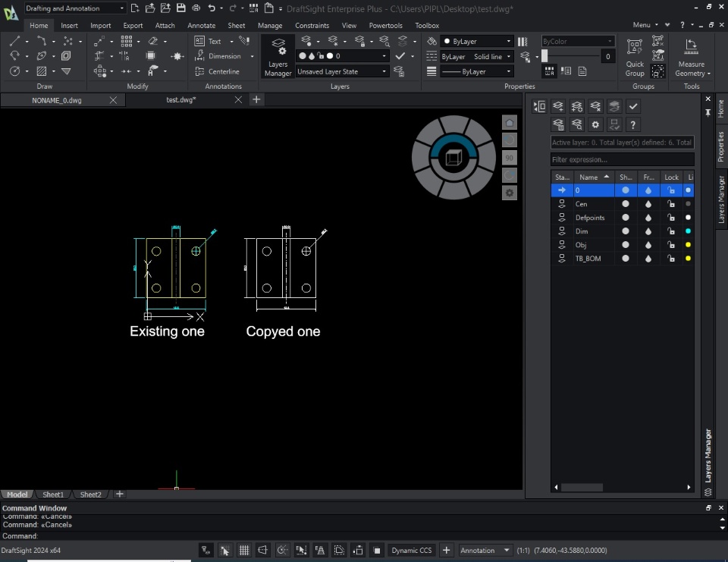Open Unsaved Layer State dropdown
728x562 pixels.
[342, 71]
